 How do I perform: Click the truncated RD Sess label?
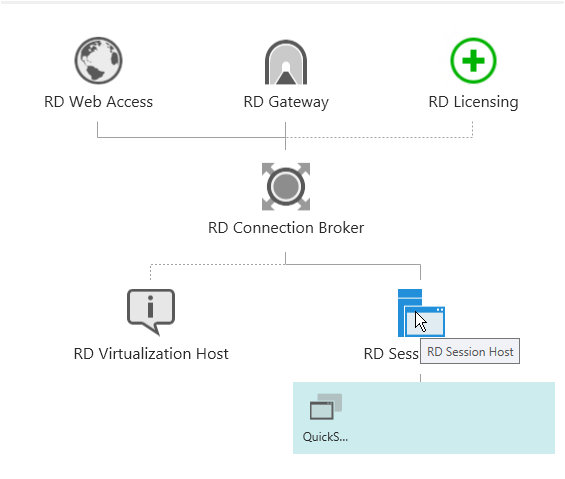point(391,354)
